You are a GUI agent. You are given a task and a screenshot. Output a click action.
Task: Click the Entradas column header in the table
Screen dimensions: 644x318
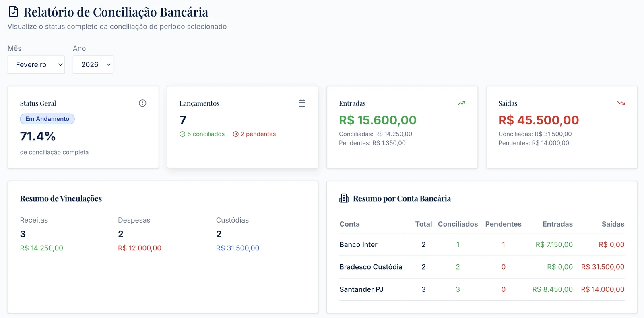tap(557, 224)
